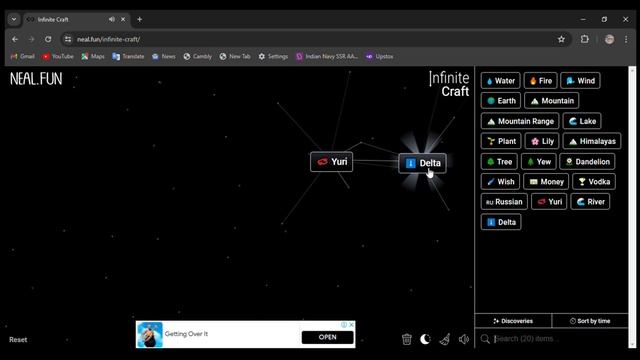Image resolution: width=640 pixels, height=360 pixels.
Task: Select the Fire element in sidebar
Action: click(x=540, y=81)
